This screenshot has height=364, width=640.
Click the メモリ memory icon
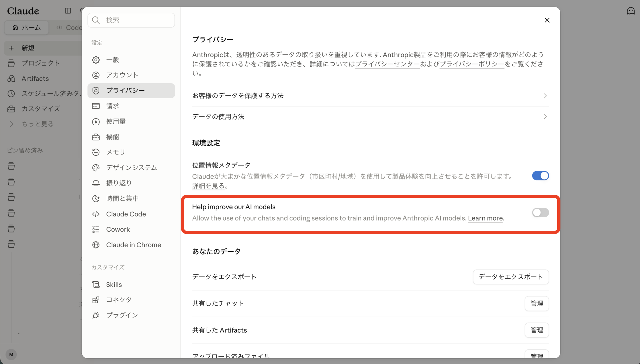tap(96, 152)
